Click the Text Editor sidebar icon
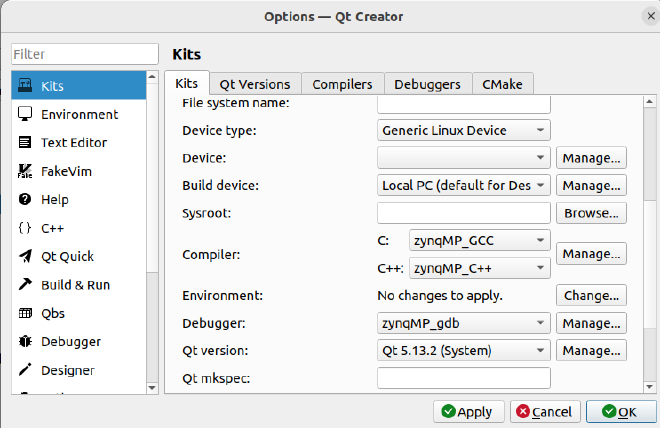The image size is (660, 428). click(x=25, y=142)
